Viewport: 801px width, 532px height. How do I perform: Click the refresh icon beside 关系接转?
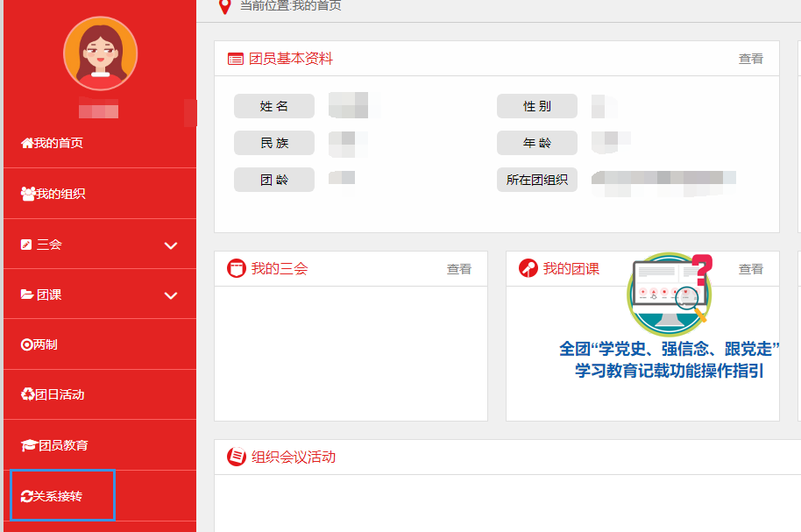pos(26,496)
